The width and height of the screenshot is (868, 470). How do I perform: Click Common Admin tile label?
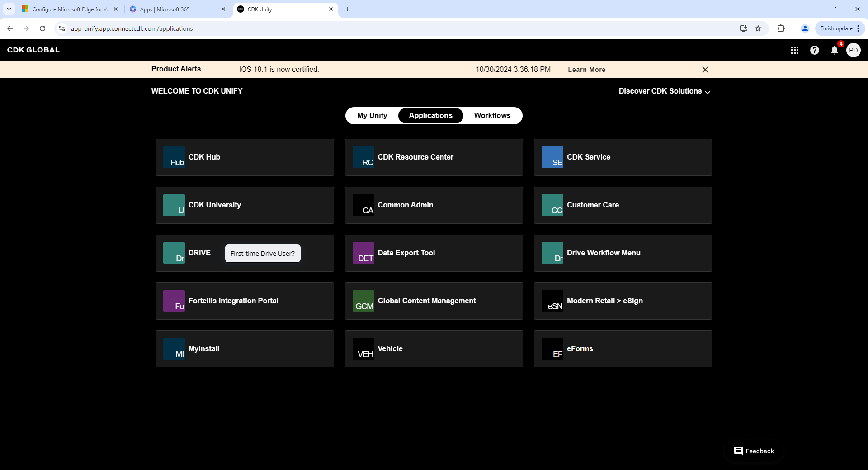(406, 205)
